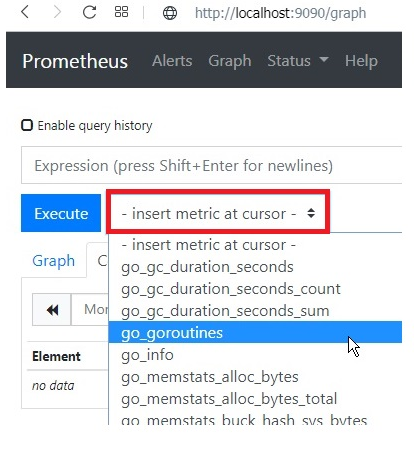Click the browser back arrow
The width and height of the screenshot is (414, 464).
click(x=25, y=12)
